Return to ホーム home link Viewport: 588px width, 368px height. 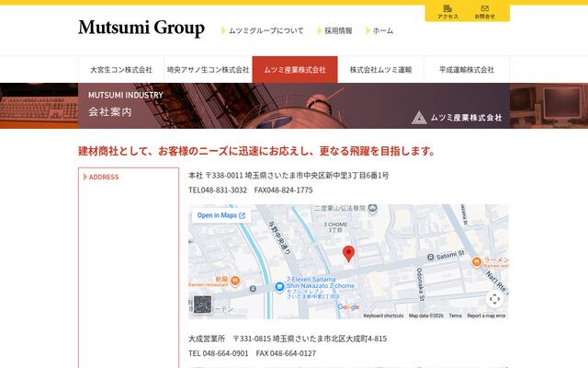click(x=379, y=30)
